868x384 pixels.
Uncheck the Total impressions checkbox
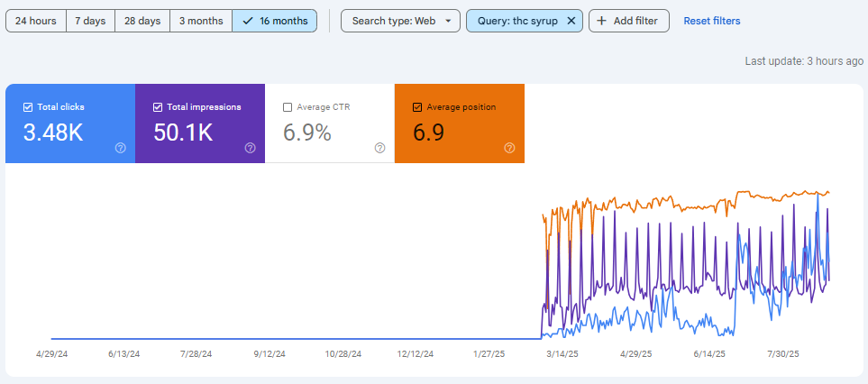159,107
